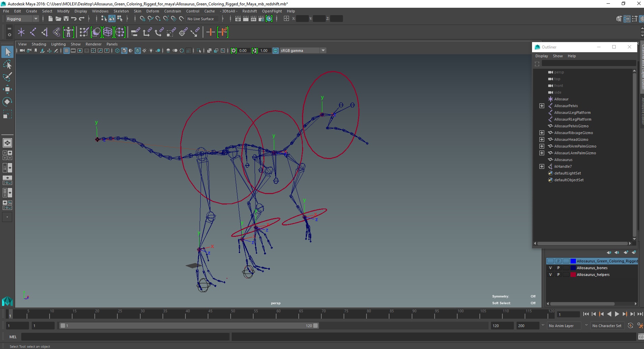This screenshot has height=349, width=644.
Task: Select the Locator asterisk shelf icon
Action: 21,32
